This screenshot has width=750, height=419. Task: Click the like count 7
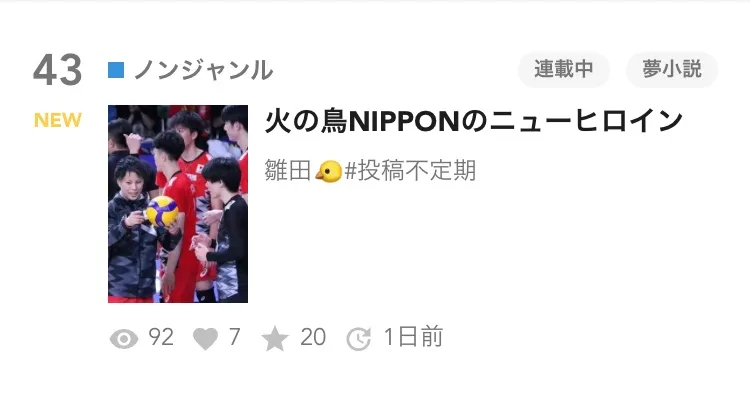[x=234, y=337]
